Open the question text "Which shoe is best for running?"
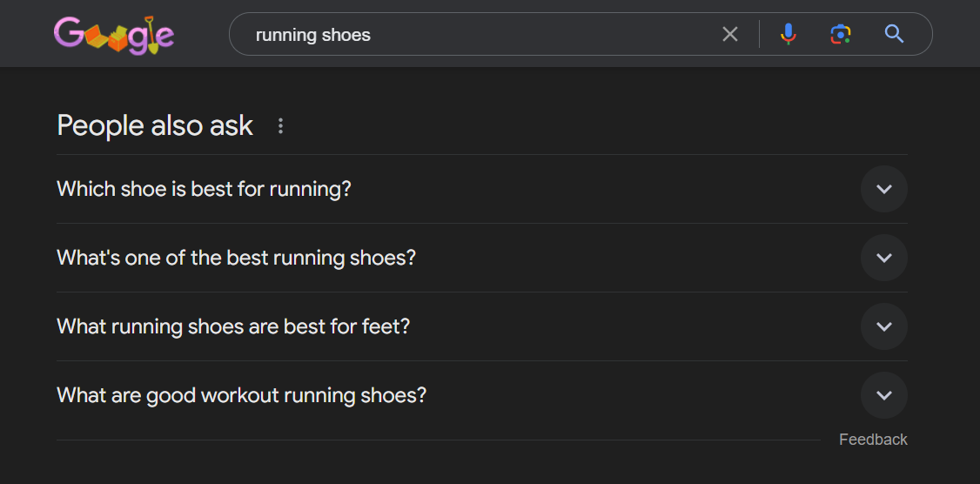Viewport: 980px width, 484px height. [204, 189]
